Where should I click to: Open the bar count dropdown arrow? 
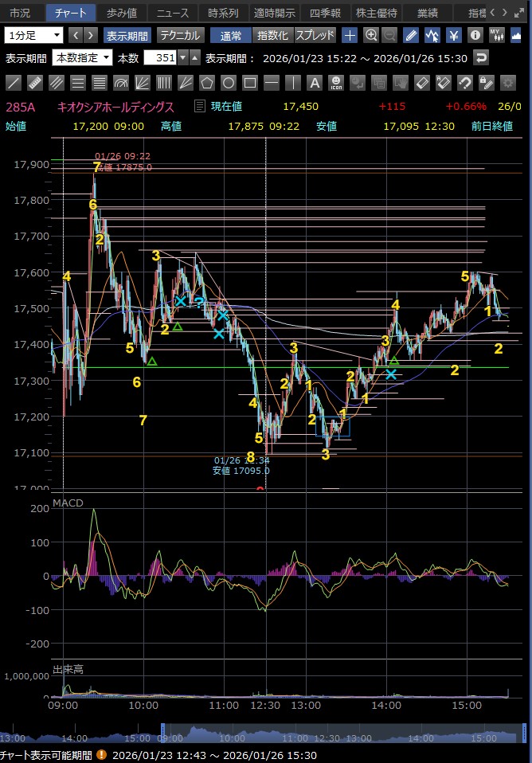click(183, 58)
